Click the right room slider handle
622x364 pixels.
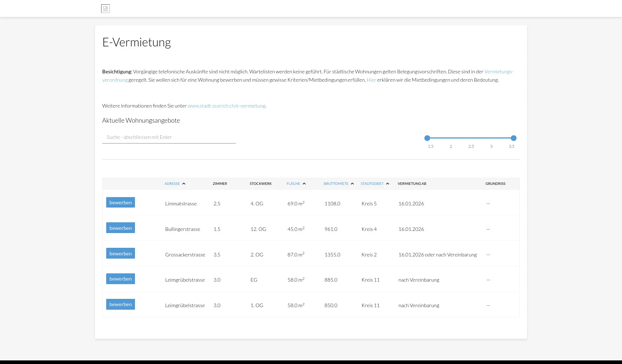(514, 138)
